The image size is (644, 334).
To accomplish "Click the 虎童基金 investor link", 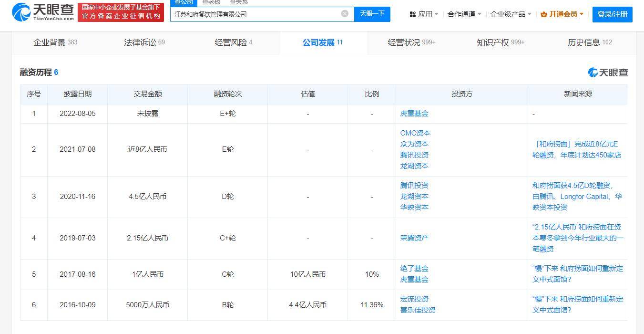I will tap(414, 114).
